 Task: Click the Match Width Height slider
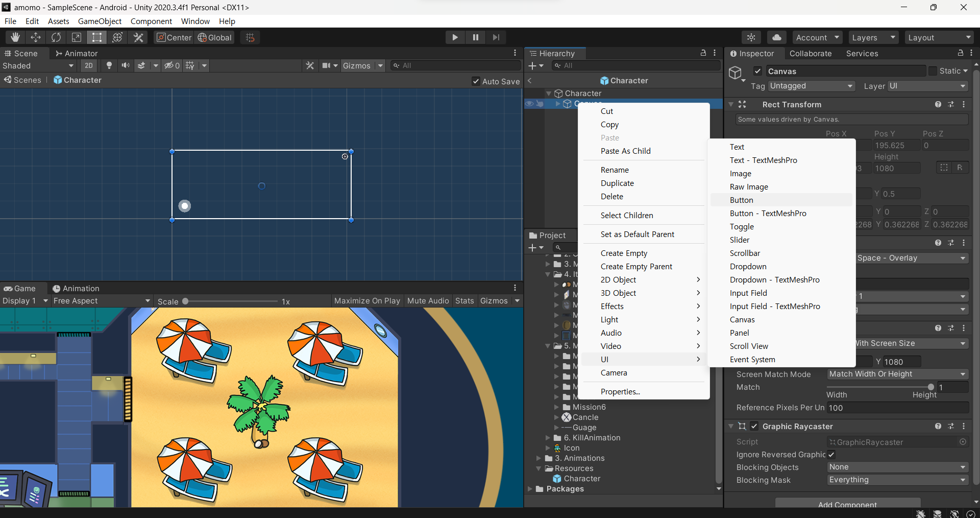tap(881, 387)
